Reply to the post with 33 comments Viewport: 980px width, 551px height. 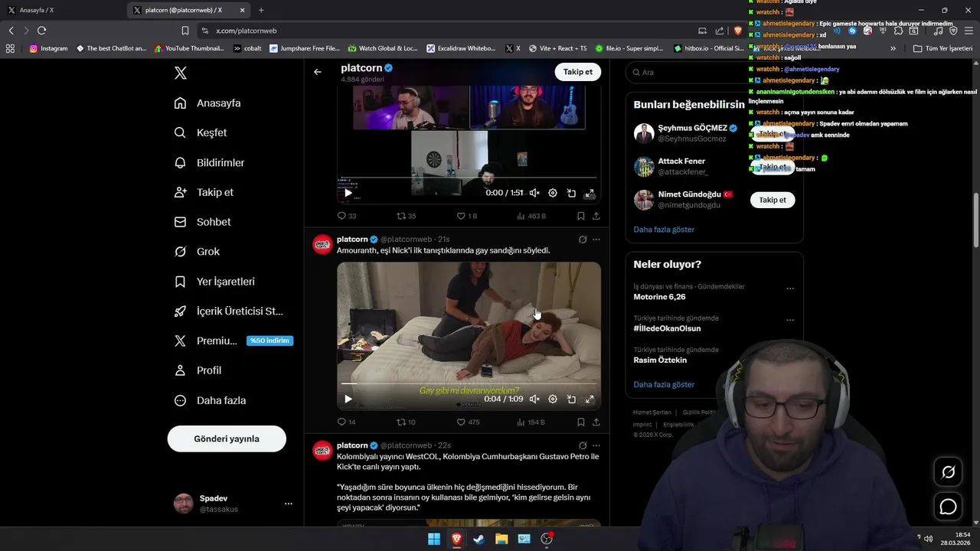click(x=347, y=216)
